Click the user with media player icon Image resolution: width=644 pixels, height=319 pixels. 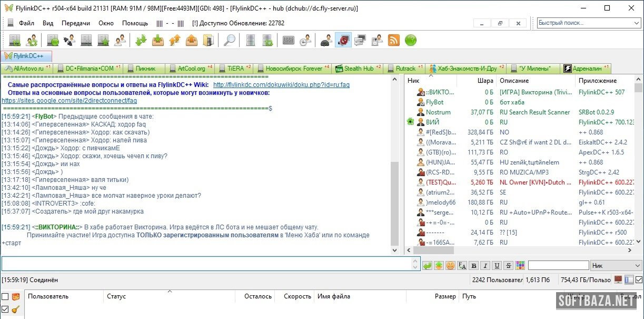[377, 40]
